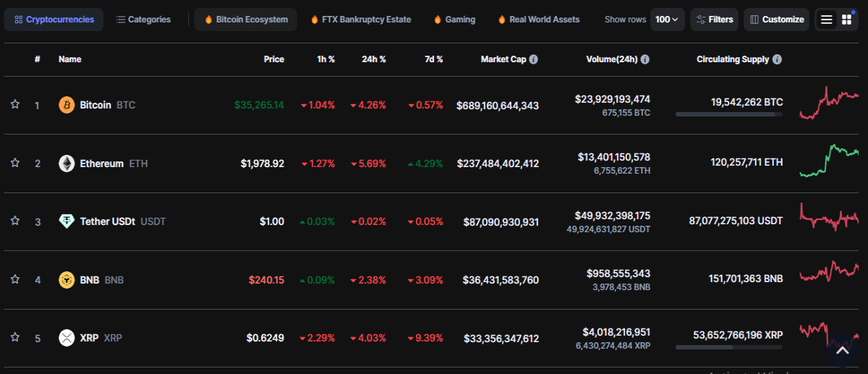Add Bitcoin to watchlist with star icon
This screenshot has height=374, width=868.
click(x=14, y=105)
